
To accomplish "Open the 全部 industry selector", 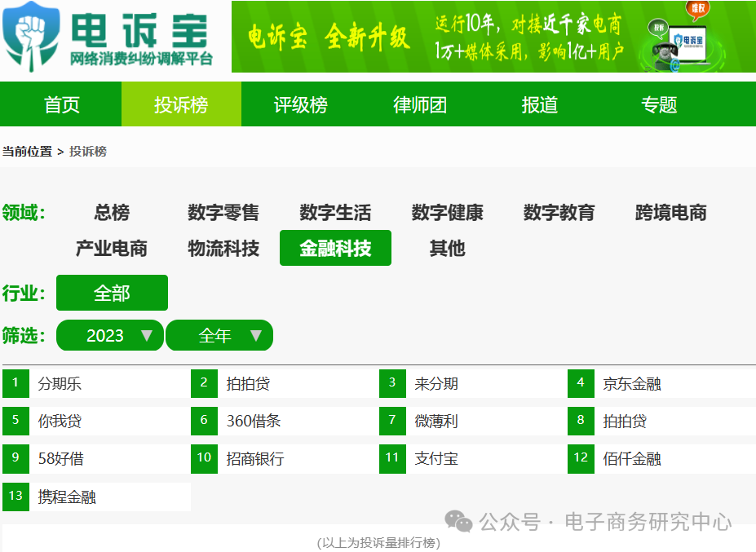I will [112, 292].
